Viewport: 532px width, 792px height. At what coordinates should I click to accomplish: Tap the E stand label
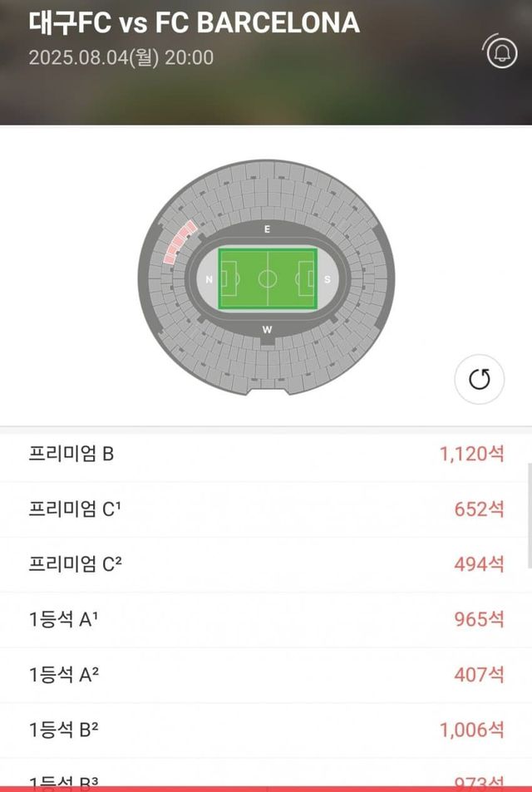pos(267,229)
